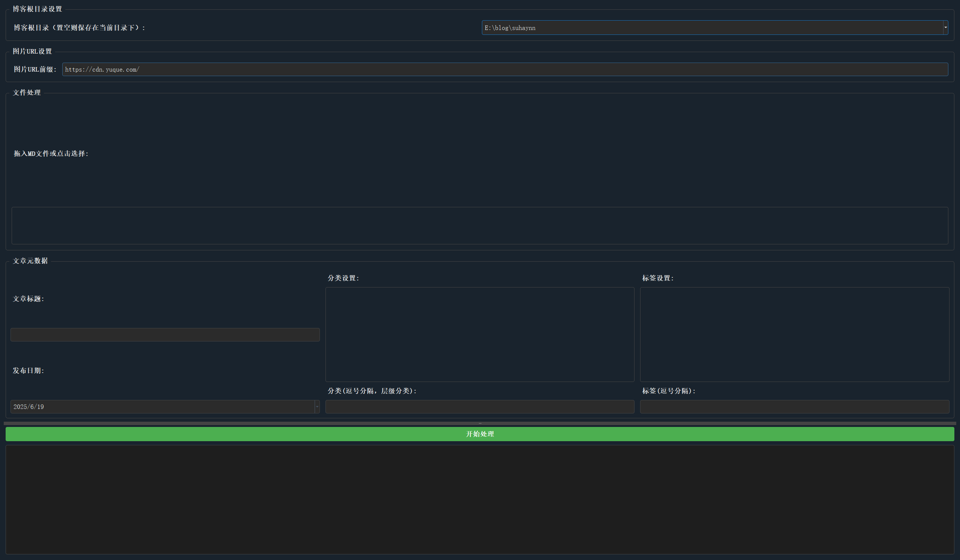Image resolution: width=960 pixels, height=560 pixels.
Task: Click the 发布日期 label
Action: 28,370
